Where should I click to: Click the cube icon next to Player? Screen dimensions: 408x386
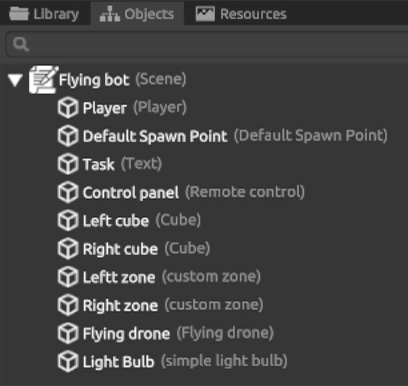[68, 108]
